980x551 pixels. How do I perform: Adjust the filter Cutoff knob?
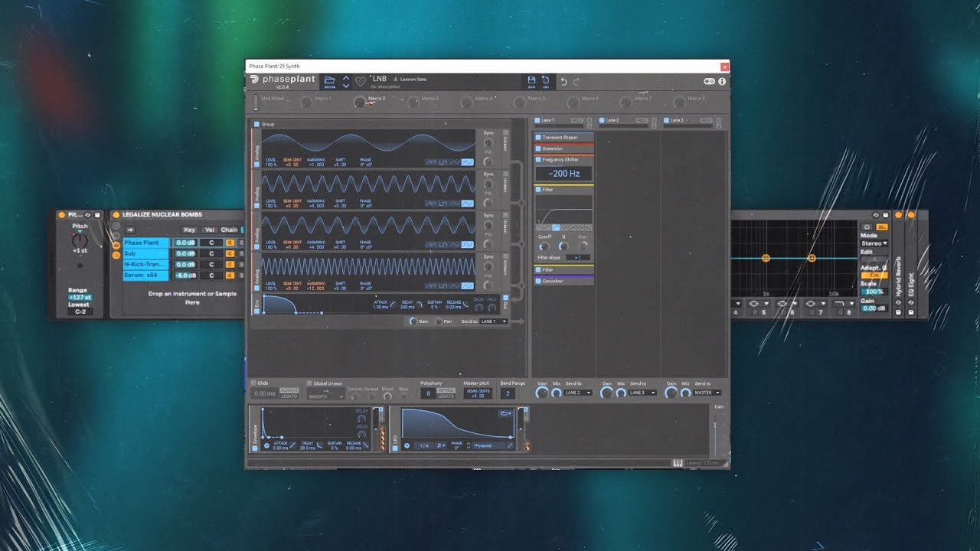click(544, 246)
